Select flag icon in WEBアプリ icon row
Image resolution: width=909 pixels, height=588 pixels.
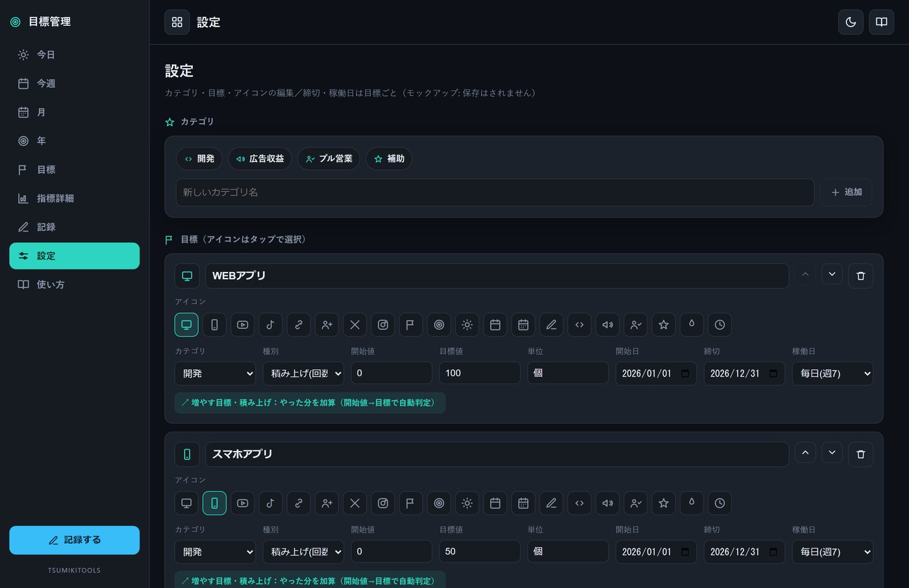click(411, 325)
